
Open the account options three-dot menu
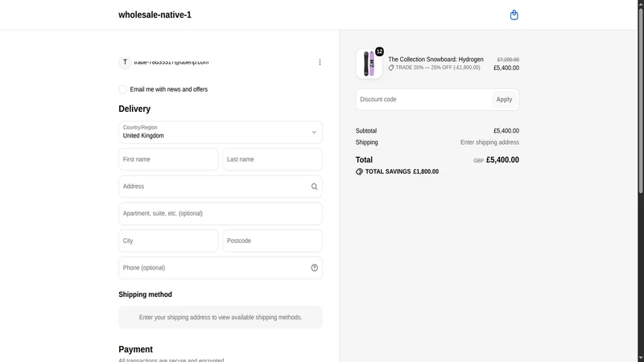(320, 62)
